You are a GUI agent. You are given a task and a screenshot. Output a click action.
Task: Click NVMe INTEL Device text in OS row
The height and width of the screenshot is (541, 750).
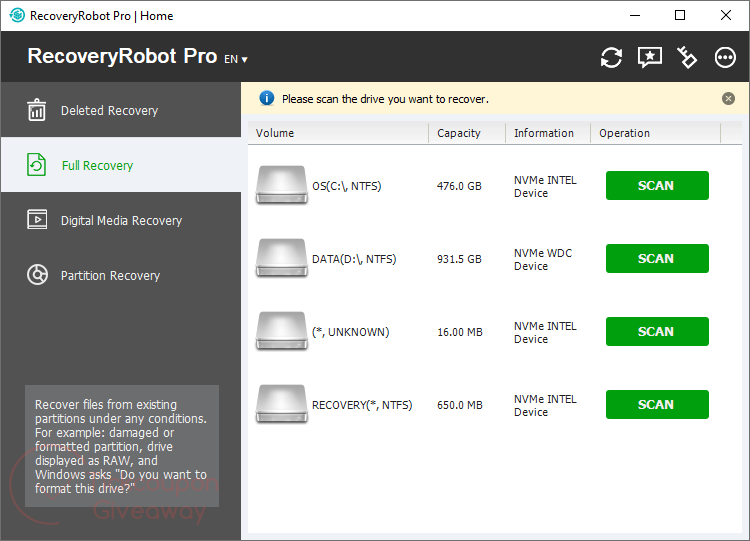(x=545, y=187)
